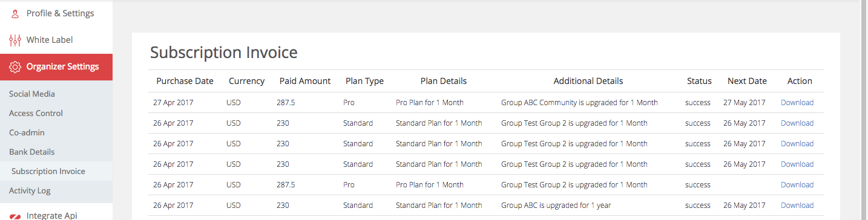
Task: Click the White Label sliders icon
Action: point(15,40)
